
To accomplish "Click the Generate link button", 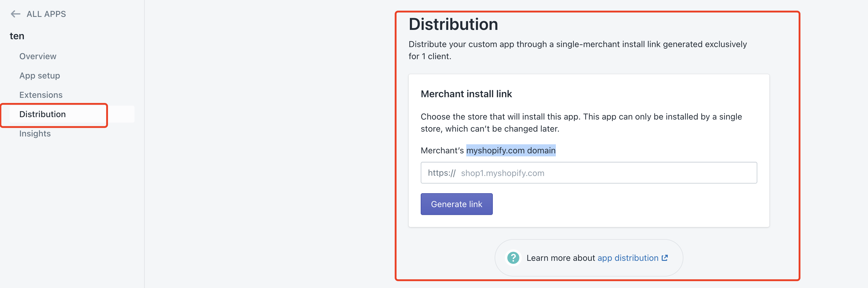I will coord(456,204).
